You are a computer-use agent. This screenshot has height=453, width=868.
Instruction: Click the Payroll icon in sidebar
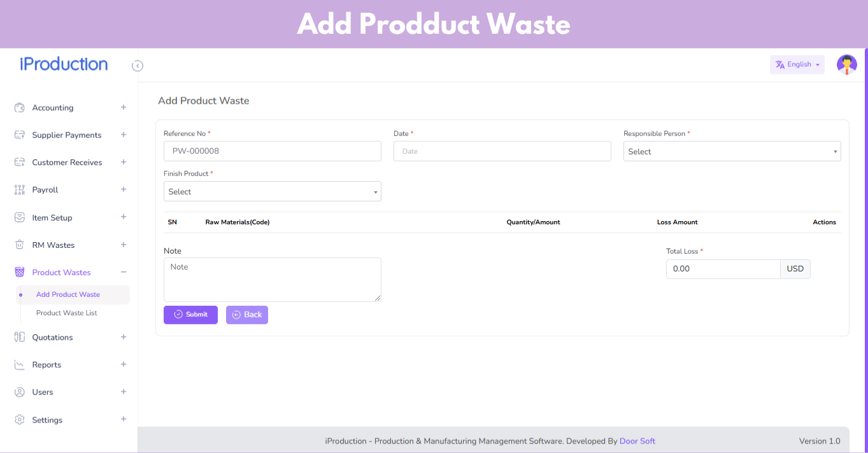[x=20, y=190]
